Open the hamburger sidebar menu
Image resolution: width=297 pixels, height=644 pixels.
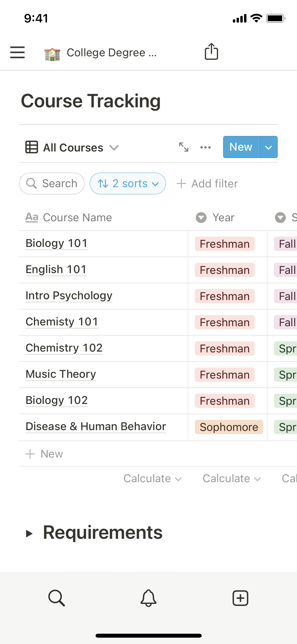(17, 52)
